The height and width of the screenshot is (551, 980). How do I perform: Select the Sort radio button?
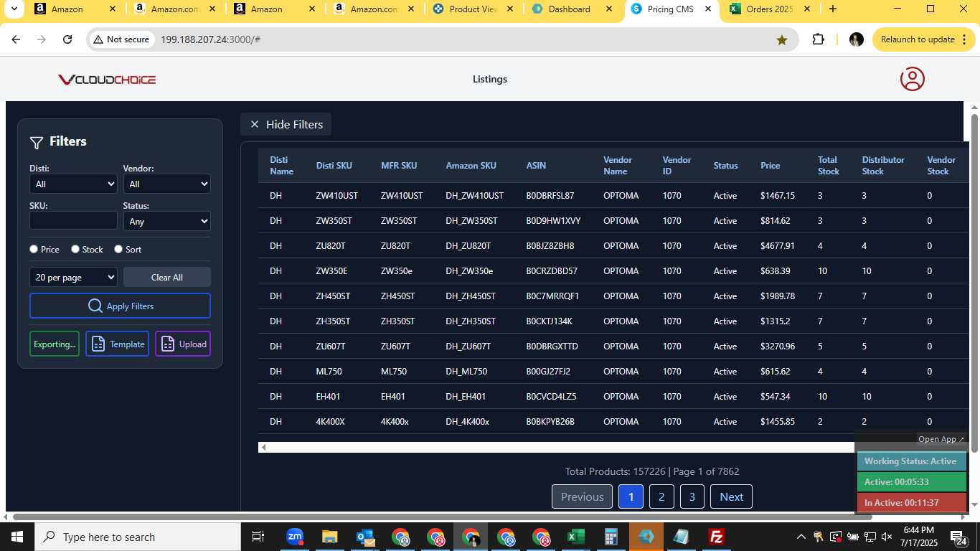coord(118,249)
